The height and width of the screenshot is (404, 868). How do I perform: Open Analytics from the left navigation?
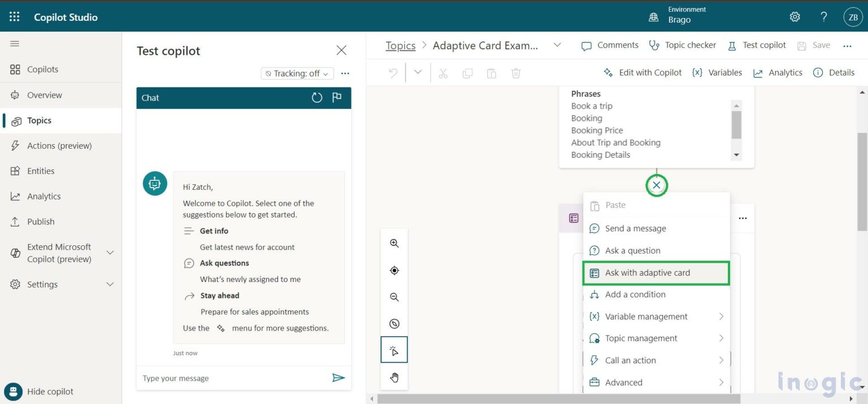(45, 196)
